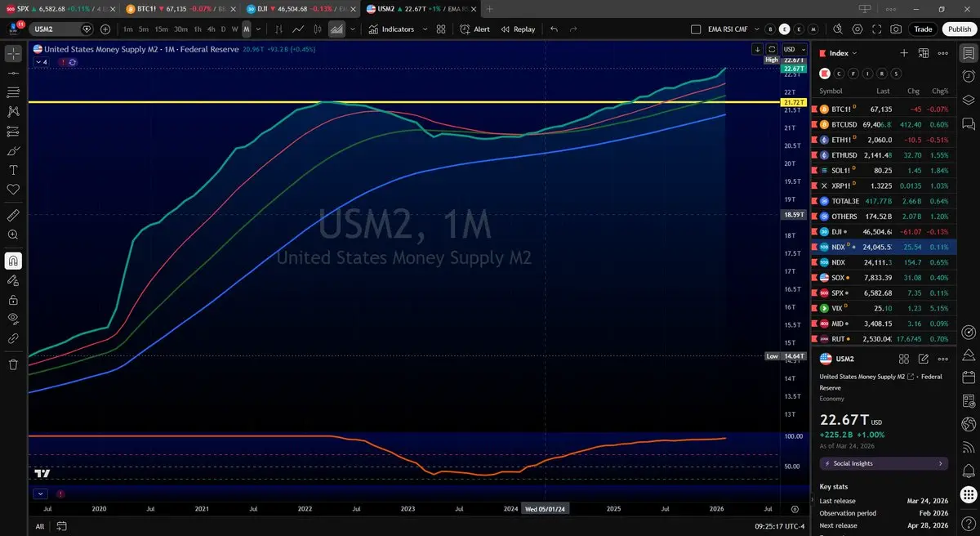The image size is (980, 536).
Task: Click the compare or add symbol plus icon
Action: pos(105,29)
